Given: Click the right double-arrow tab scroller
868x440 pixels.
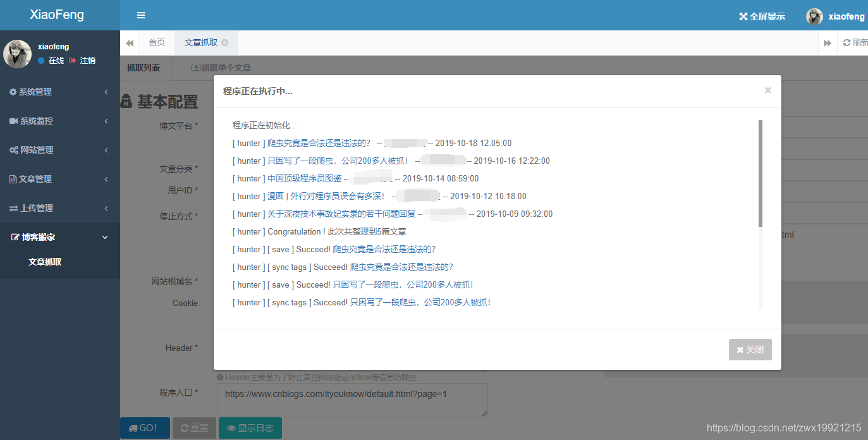Looking at the screenshot, I should click(828, 42).
